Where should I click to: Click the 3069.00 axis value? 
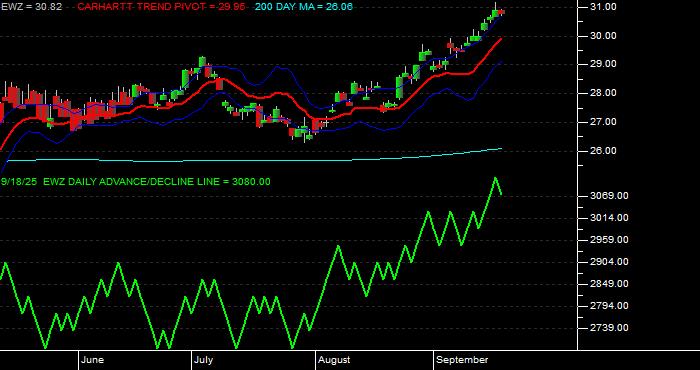click(609, 196)
